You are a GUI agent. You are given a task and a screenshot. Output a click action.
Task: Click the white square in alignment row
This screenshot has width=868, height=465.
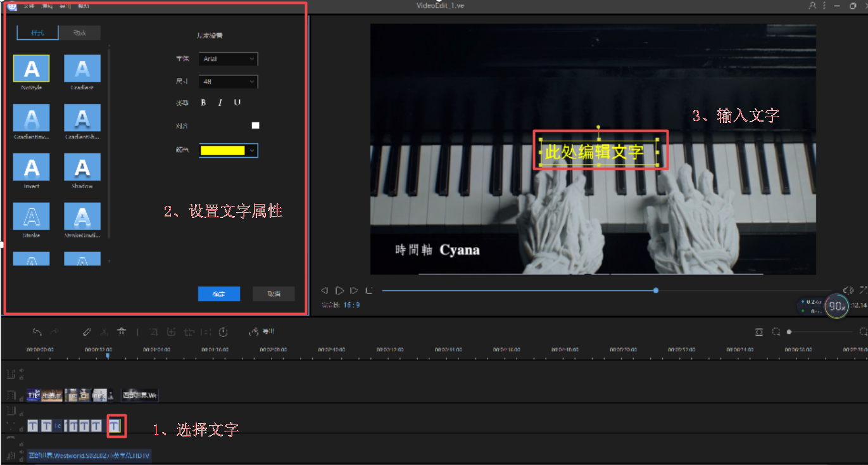click(x=255, y=125)
